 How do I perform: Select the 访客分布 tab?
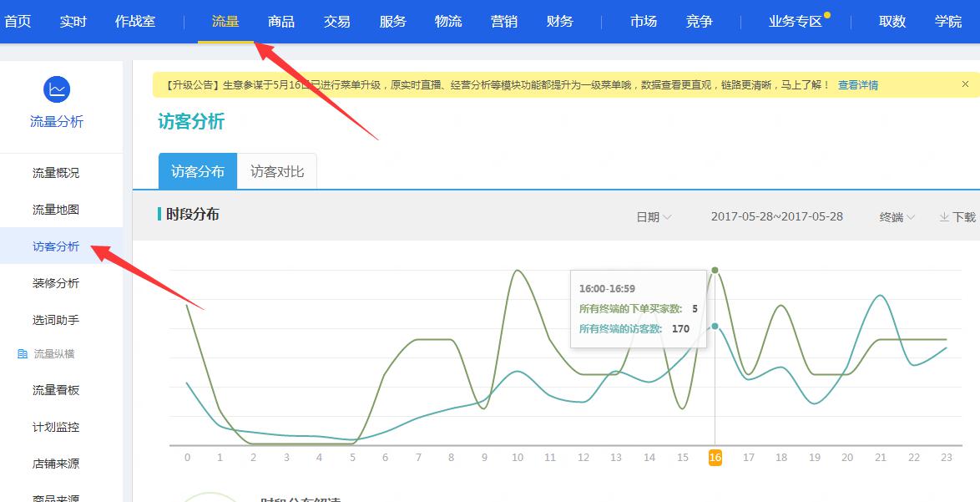tap(198, 171)
